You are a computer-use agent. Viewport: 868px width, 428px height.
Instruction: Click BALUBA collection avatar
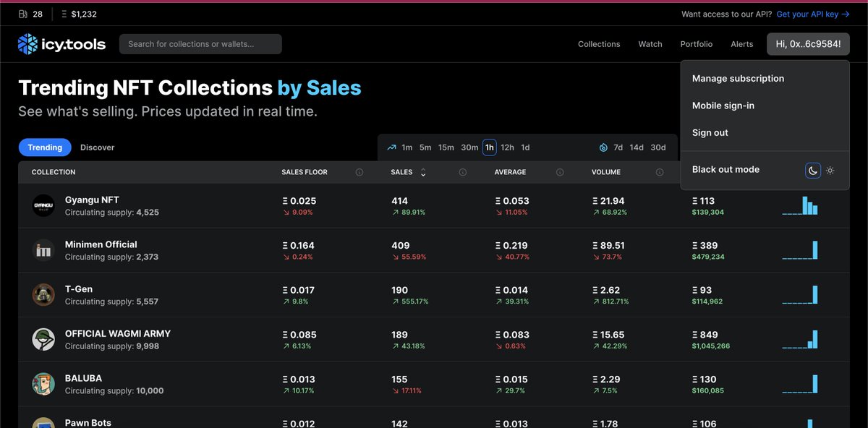pyautogui.click(x=43, y=384)
